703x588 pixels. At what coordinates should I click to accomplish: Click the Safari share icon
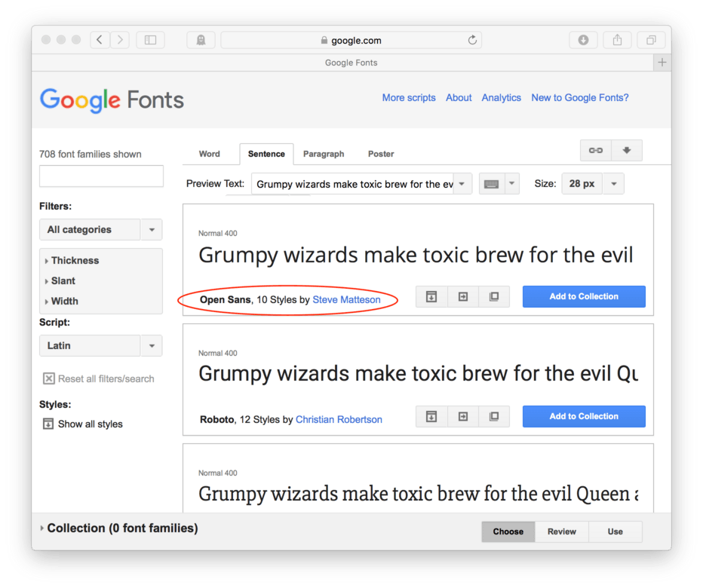[617, 40]
